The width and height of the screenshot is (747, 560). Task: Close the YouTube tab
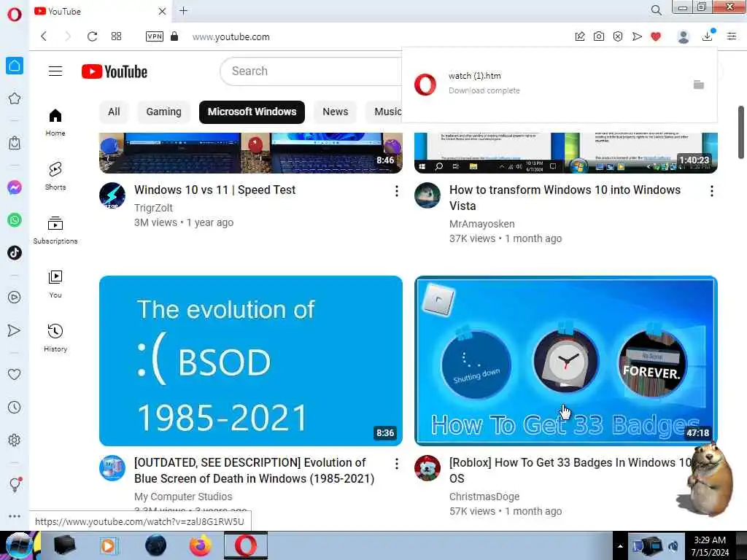[163, 11]
